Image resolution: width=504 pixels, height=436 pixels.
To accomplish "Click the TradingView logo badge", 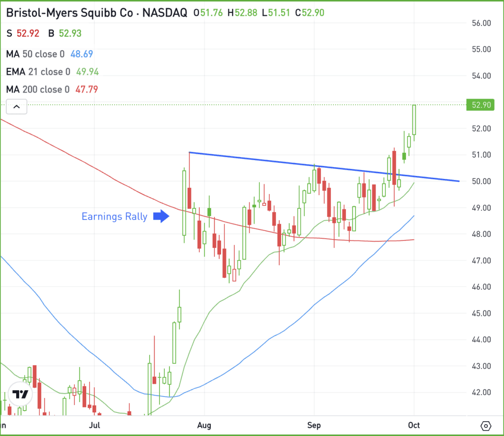I will [x=20, y=394].
